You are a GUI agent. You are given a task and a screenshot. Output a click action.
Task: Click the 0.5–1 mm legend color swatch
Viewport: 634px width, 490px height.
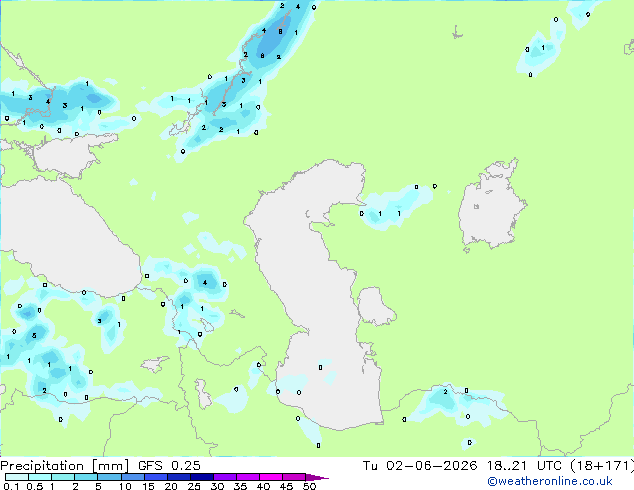point(40,477)
